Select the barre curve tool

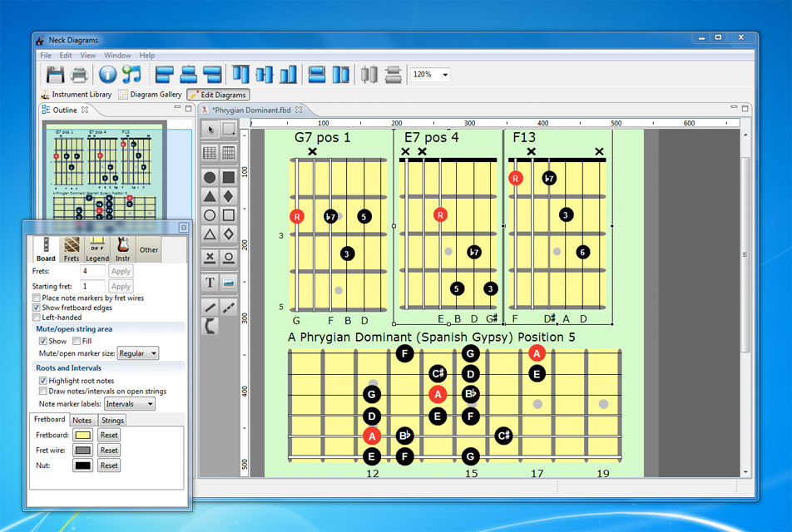pyautogui.click(x=210, y=326)
